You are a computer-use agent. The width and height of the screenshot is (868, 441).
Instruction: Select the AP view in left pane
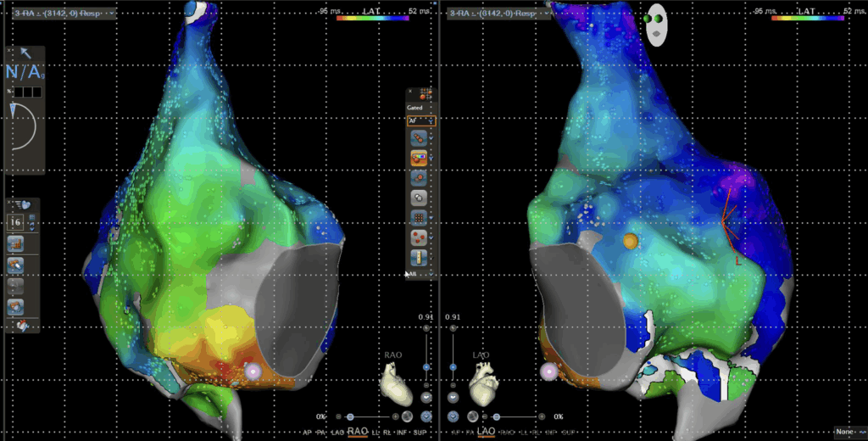tap(307, 433)
